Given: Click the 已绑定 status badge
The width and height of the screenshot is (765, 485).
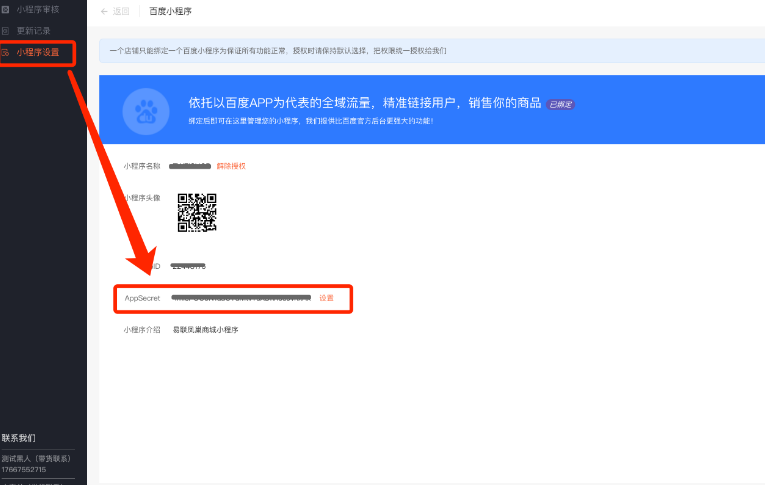Looking at the screenshot, I should pyautogui.click(x=560, y=104).
